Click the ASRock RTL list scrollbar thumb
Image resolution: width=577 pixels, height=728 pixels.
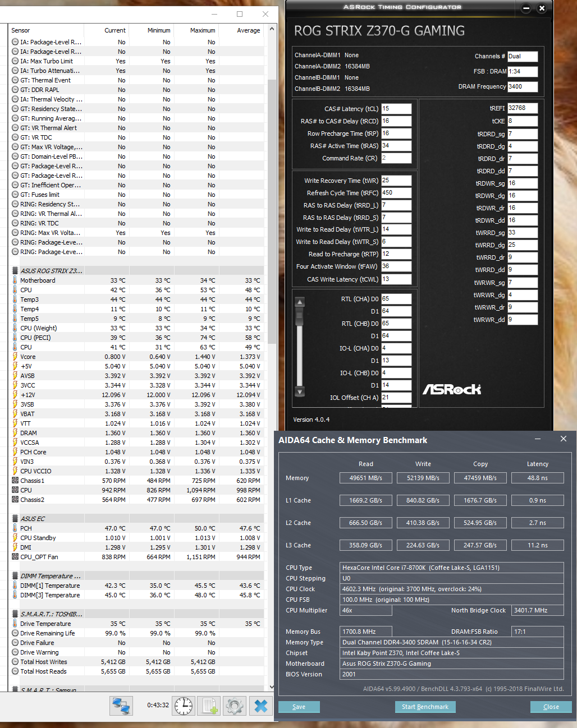pyautogui.click(x=300, y=317)
